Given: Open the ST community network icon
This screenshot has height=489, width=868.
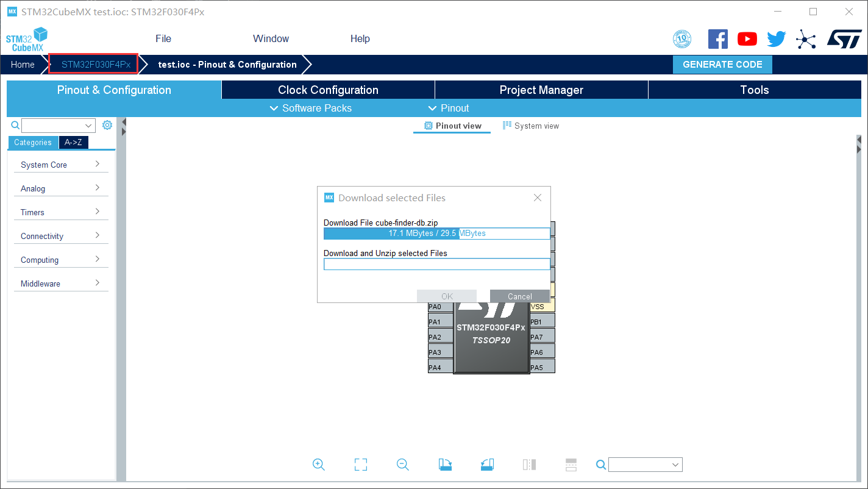Looking at the screenshot, I should [x=806, y=40].
